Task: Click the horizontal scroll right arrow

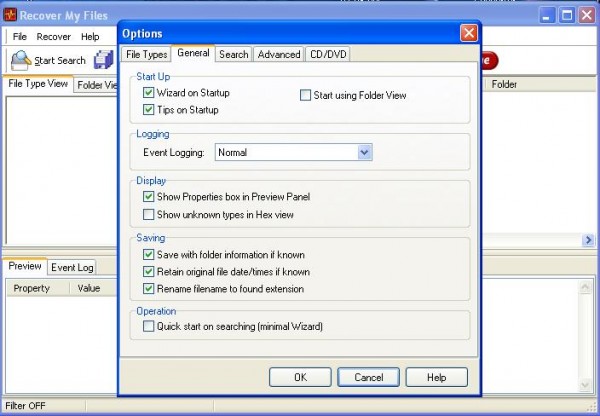Action: (x=588, y=240)
